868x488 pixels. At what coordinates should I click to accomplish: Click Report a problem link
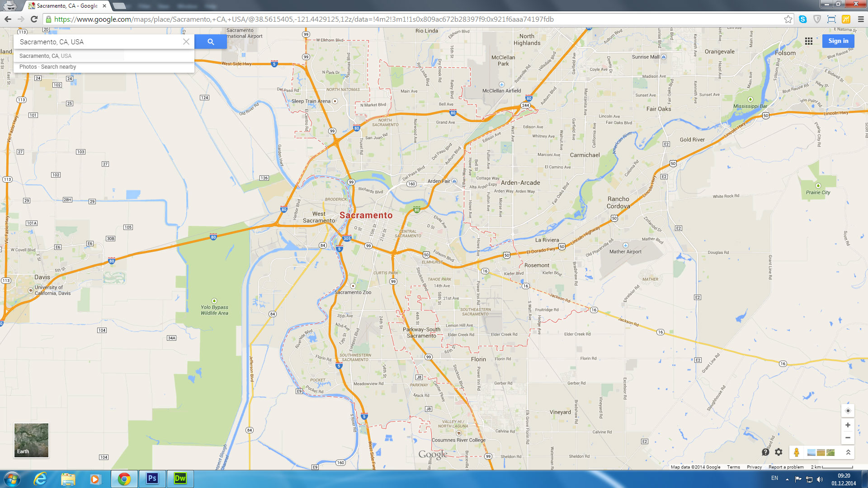pos(786,467)
